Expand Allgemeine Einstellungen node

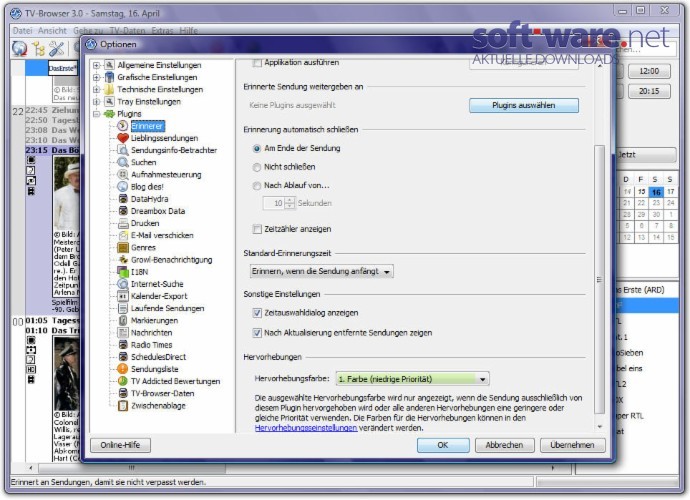click(x=96, y=65)
